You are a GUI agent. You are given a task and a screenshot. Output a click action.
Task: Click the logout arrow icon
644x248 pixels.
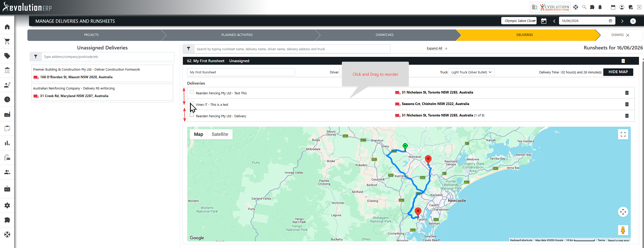click(639, 7)
